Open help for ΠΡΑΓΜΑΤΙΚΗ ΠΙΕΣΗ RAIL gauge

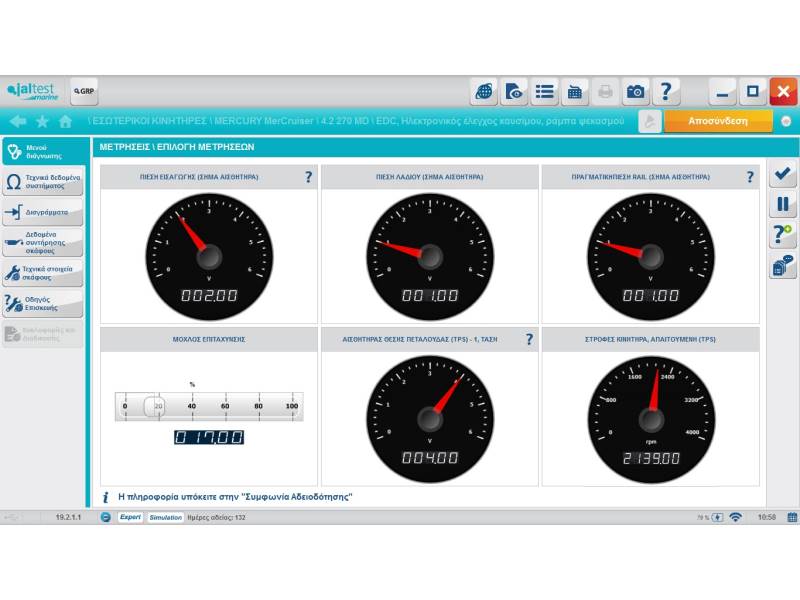pos(750,177)
